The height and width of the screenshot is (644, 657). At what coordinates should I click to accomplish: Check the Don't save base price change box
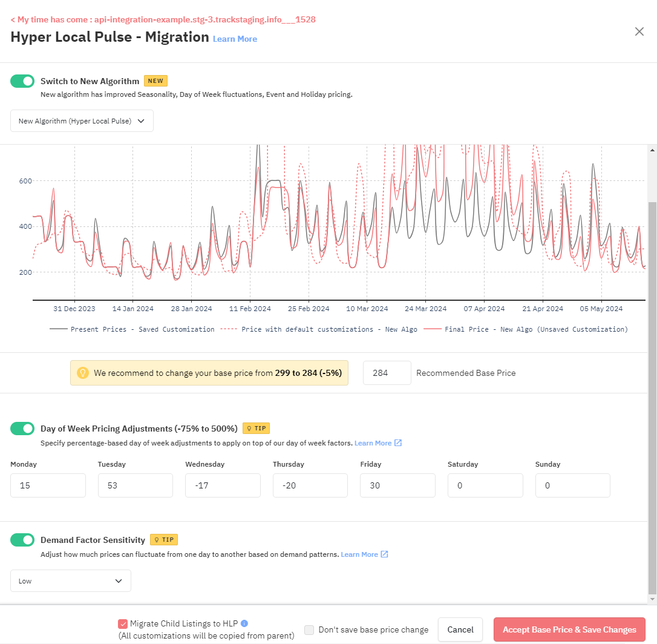pyautogui.click(x=309, y=629)
